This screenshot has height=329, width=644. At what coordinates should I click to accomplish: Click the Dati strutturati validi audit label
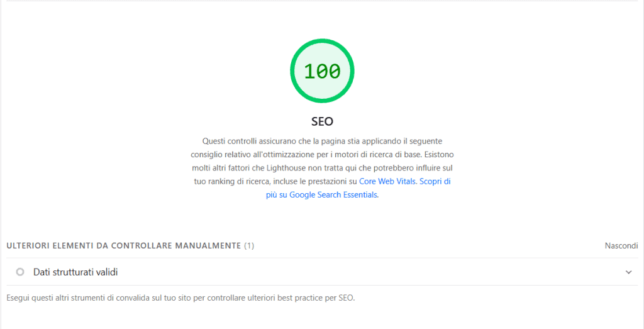coord(75,272)
